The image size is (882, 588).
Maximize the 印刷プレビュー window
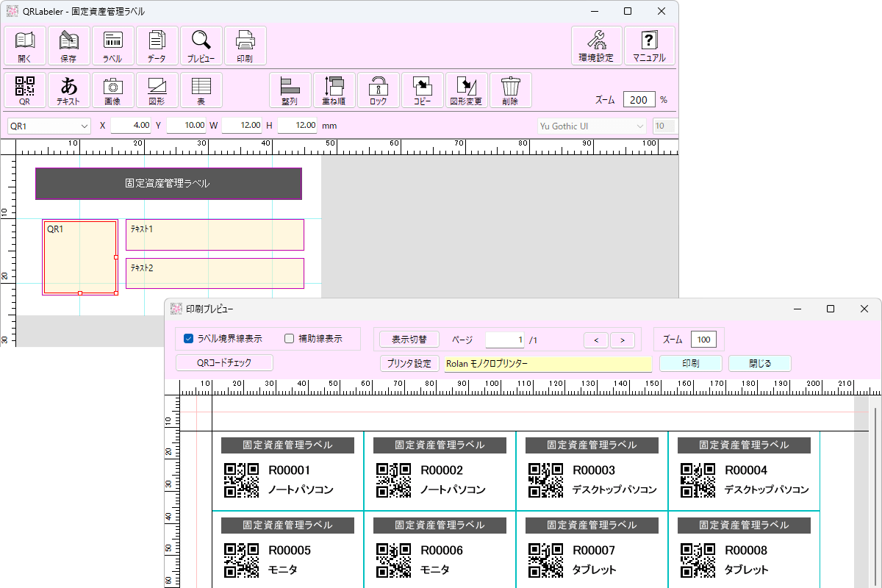coord(831,309)
